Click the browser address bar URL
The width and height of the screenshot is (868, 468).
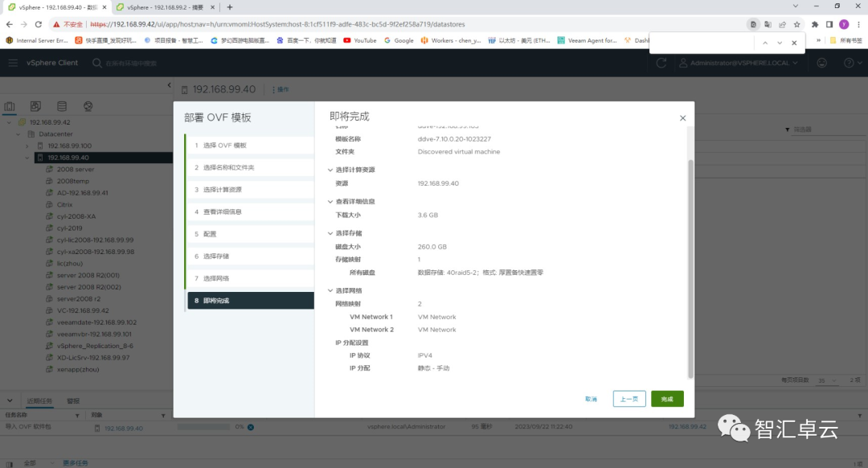pos(277,24)
